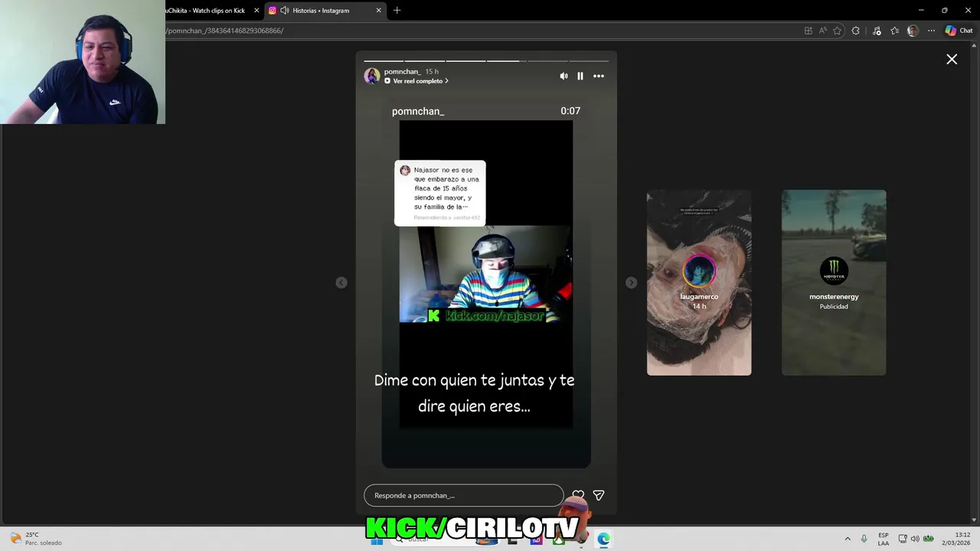Show hidden system tray icons chevron
Viewport: 980px width, 551px height.
pyautogui.click(x=848, y=539)
